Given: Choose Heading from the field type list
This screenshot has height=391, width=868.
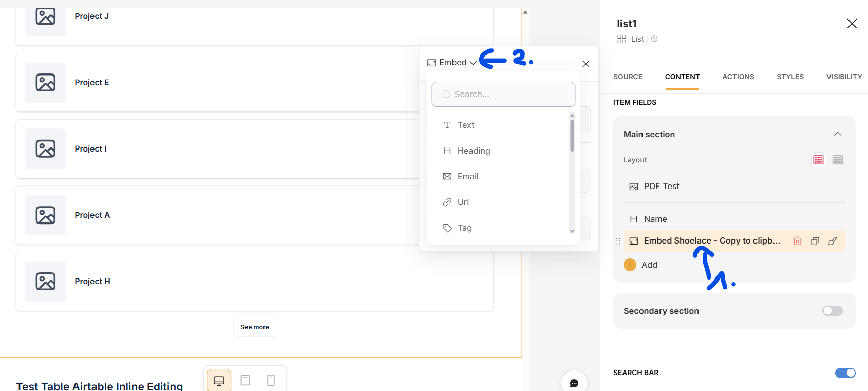Looking at the screenshot, I should pos(474,151).
